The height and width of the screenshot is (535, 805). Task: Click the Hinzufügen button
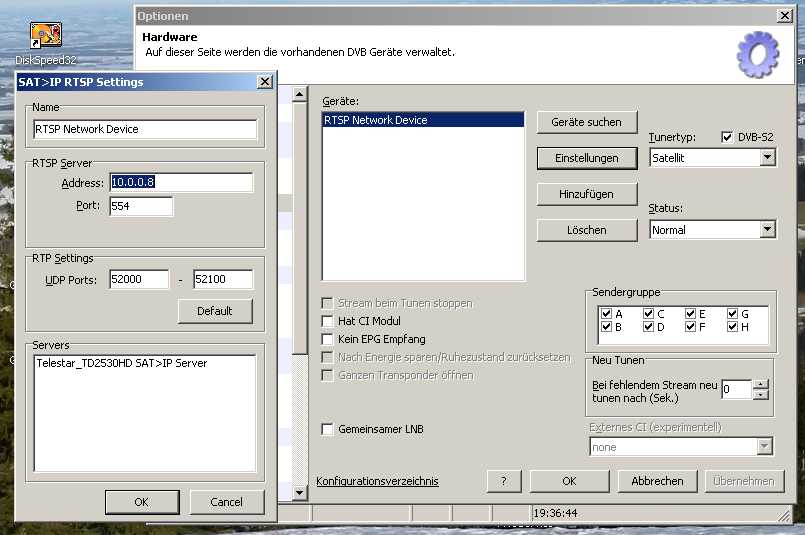pyautogui.click(x=586, y=194)
